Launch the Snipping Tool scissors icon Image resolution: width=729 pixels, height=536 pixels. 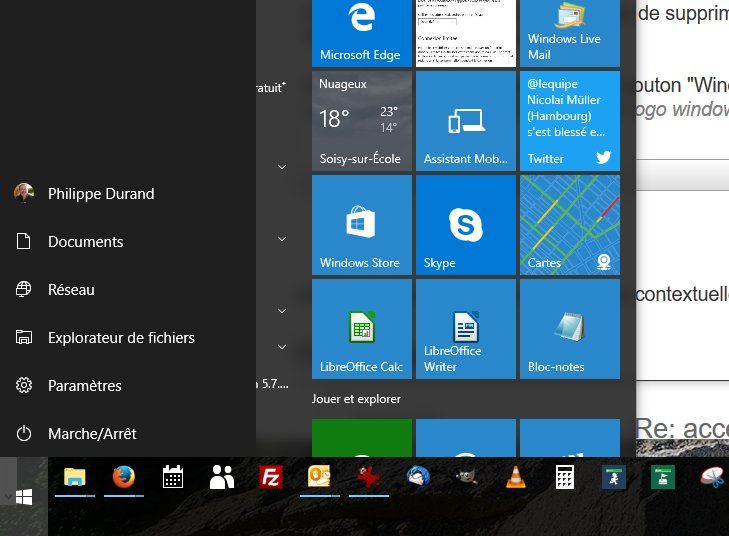tap(711, 477)
